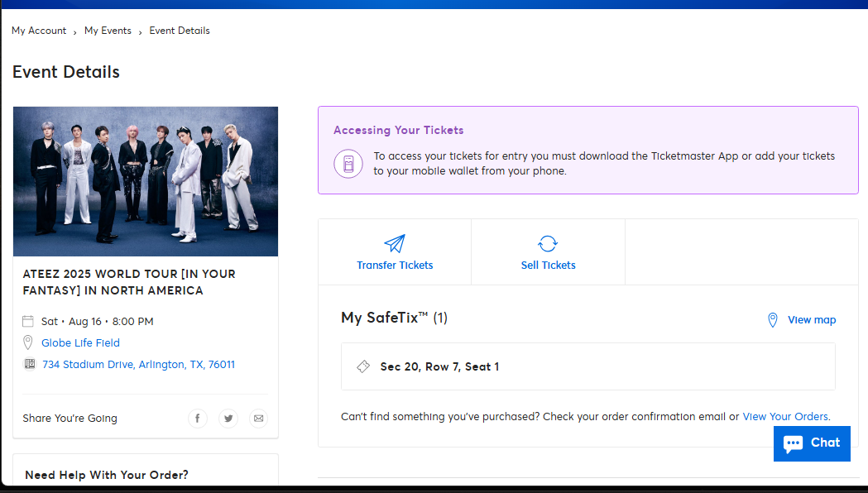Click ticket icon in seat row
The height and width of the screenshot is (493, 868).
pyautogui.click(x=363, y=366)
